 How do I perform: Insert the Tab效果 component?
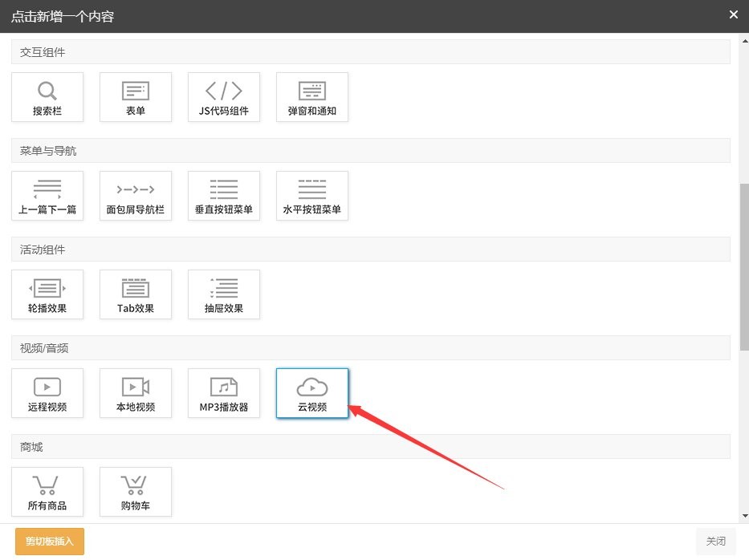tap(136, 294)
